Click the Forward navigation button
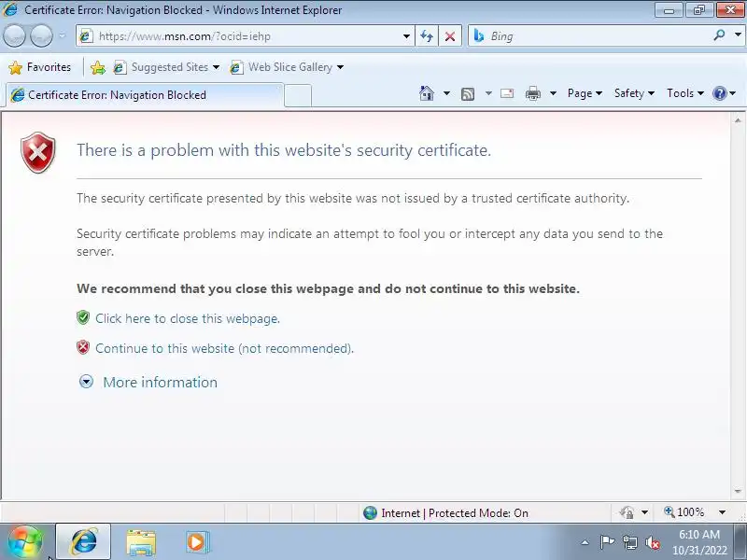 (41, 35)
